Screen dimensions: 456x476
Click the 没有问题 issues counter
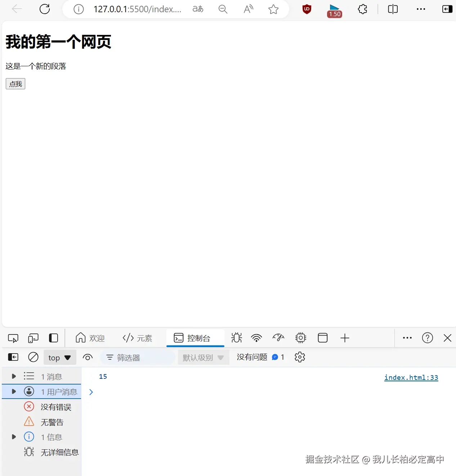click(x=260, y=357)
